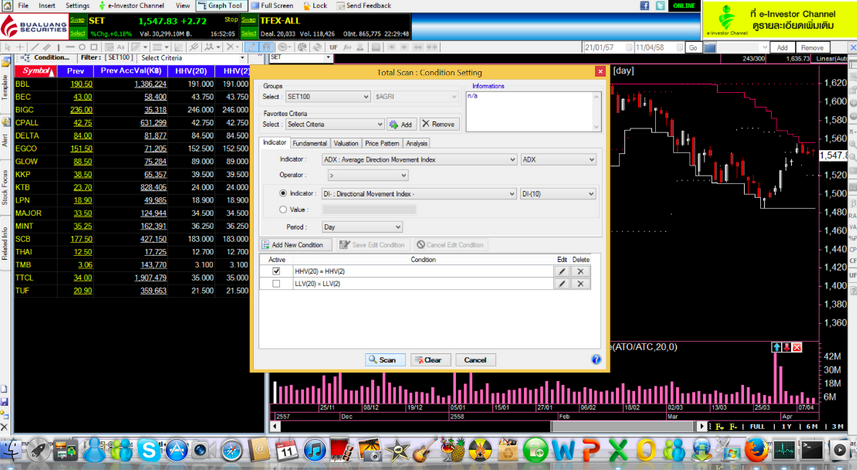Edit the LLV(20) = LLV(2) condition
Screen dimensions: 857x470
click(561, 284)
